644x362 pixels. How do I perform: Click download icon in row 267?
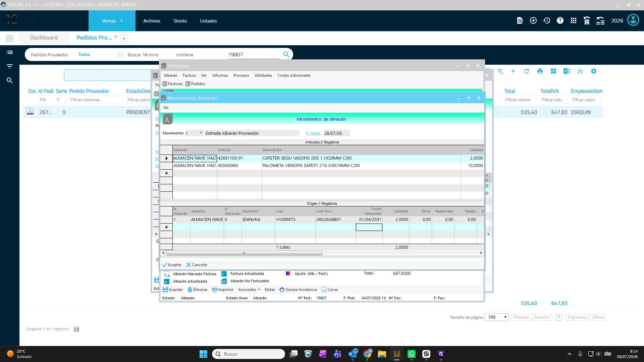[x=30, y=112]
